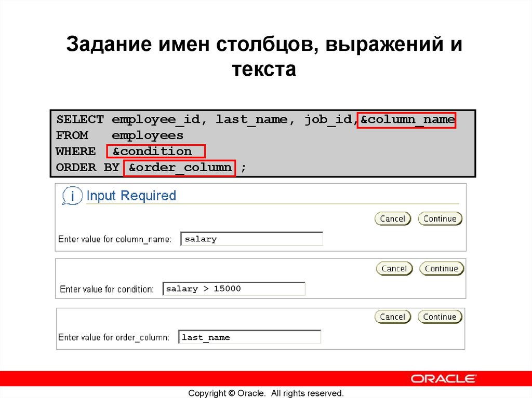Continue from the column_name prompt
Image resolution: width=532 pixels, height=398 pixels.
point(440,218)
